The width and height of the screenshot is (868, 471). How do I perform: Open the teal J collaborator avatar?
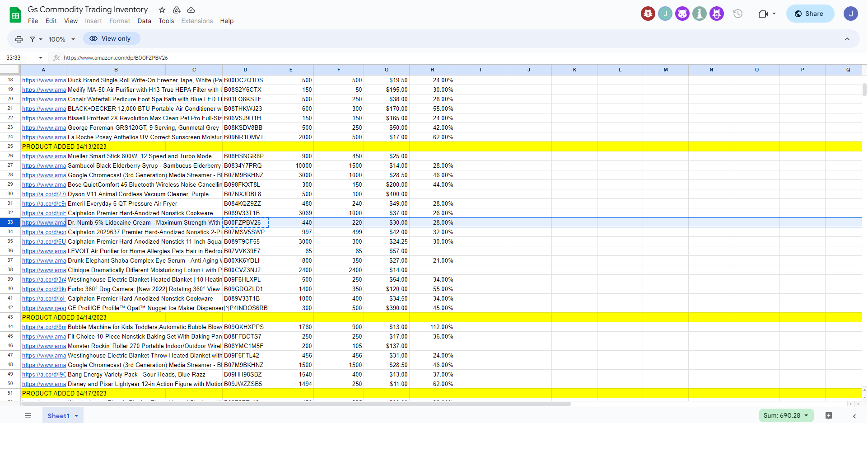(x=665, y=14)
